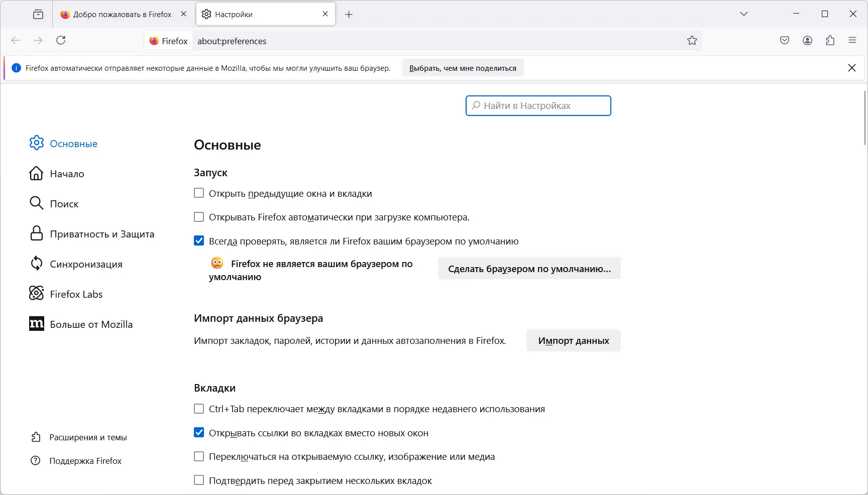868x495 pixels.
Task: Open the hamburger application menu
Action: point(852,40)
